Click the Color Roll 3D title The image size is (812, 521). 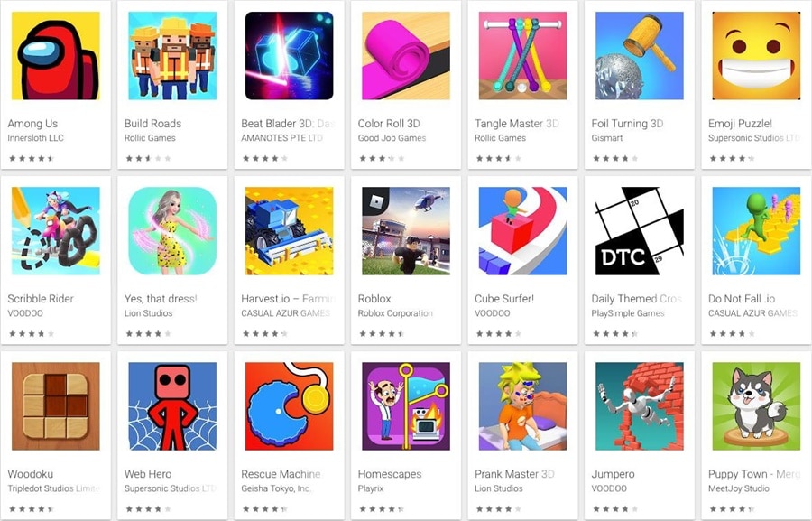tap(389, 124)
